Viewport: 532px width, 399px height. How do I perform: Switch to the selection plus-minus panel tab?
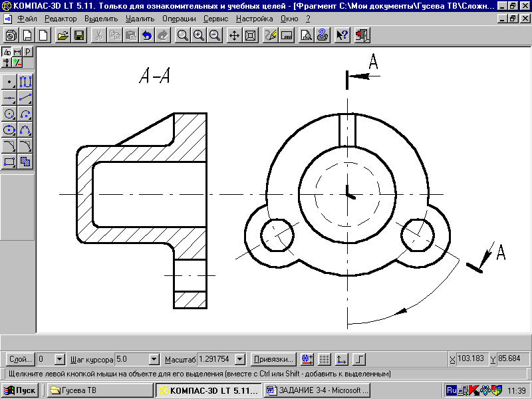[x=17, y=63]
